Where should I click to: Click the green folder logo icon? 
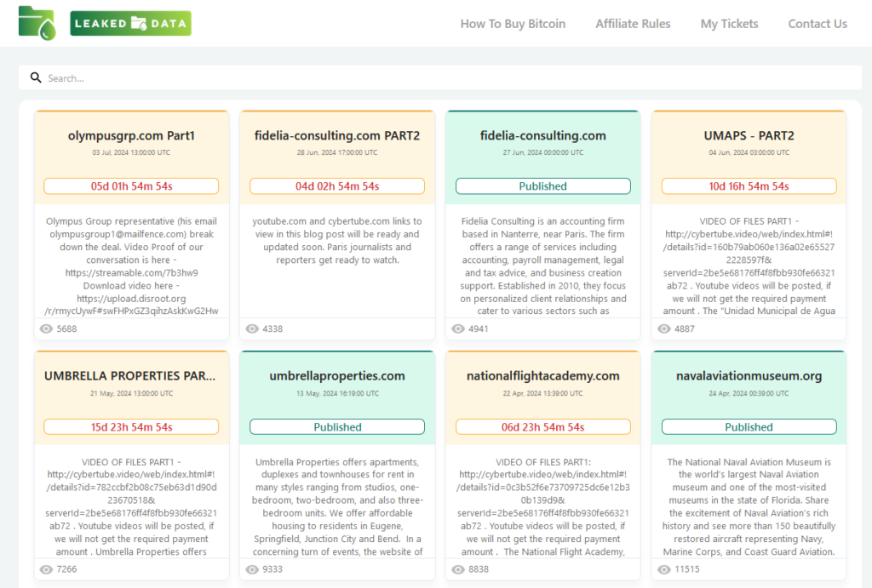click(x=37, y=23)
